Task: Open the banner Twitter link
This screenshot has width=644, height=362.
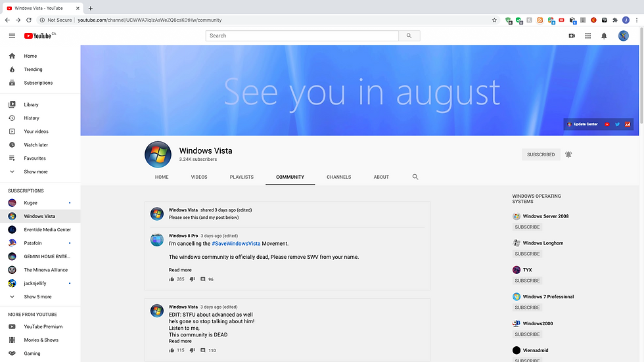Action: (617, 124)
